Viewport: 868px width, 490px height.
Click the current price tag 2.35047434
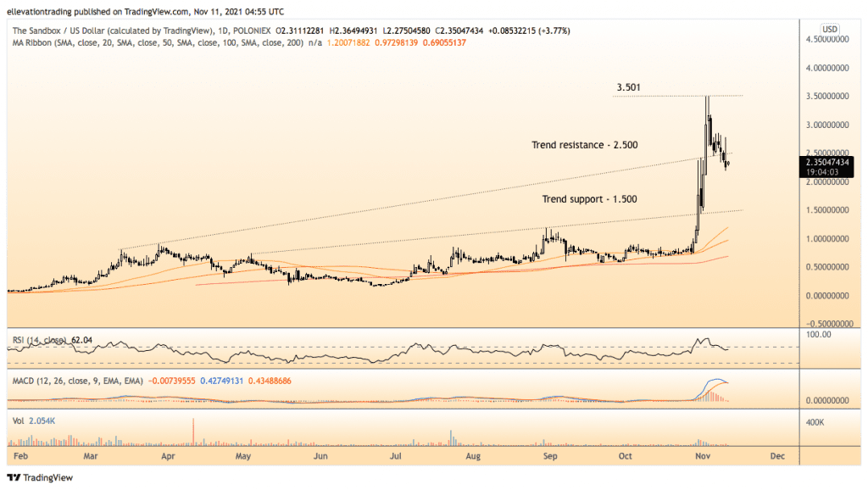click(x=827, y=162)
